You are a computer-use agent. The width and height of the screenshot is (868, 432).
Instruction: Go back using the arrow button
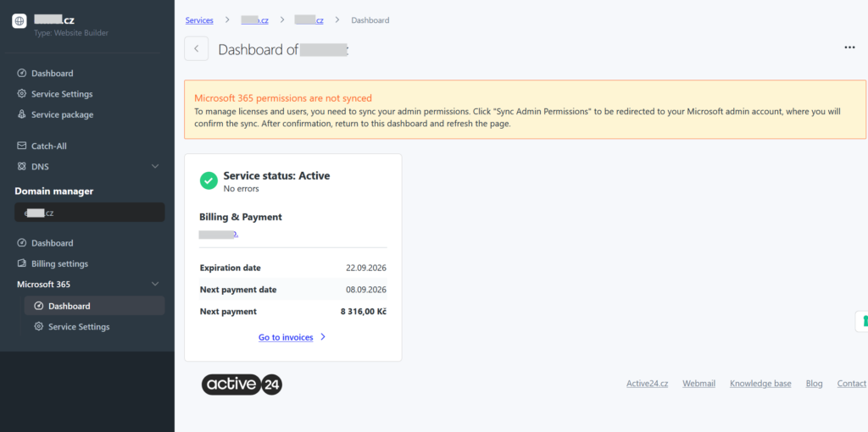point(197,49)
